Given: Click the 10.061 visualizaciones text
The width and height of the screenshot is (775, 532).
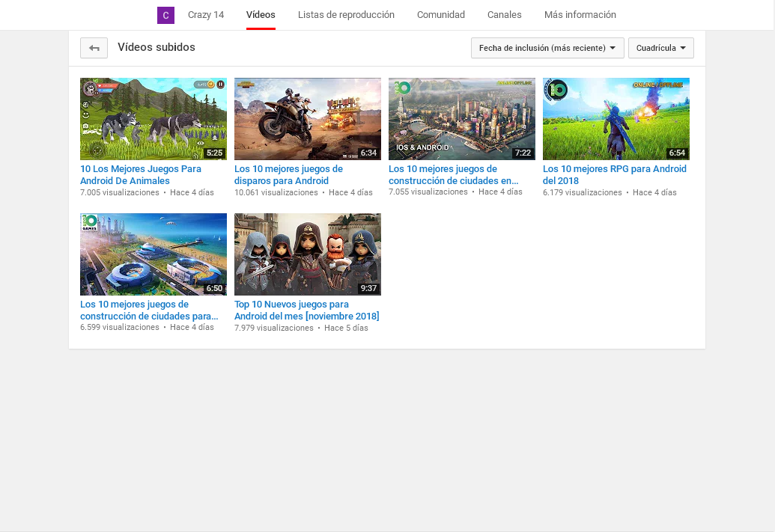Looking at the screenshot, I should click(276, 192).
